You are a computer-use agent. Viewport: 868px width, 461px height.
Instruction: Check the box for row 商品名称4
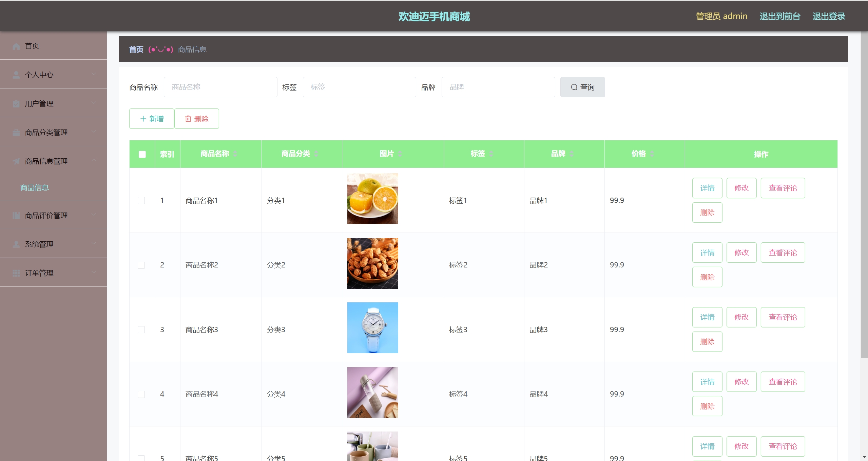pos(141,394)
